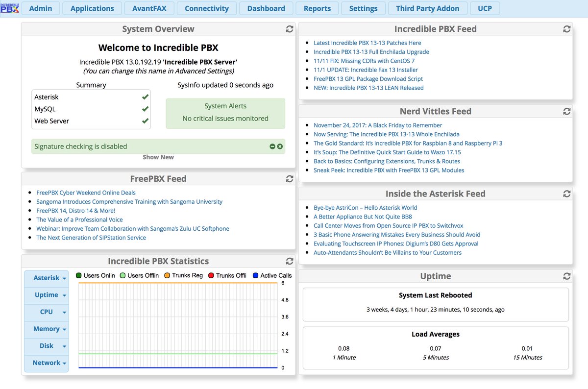This screenshot has height=389, width=588.
Task: Open The Value of a Professional Voice
Action: coord(79,220)
